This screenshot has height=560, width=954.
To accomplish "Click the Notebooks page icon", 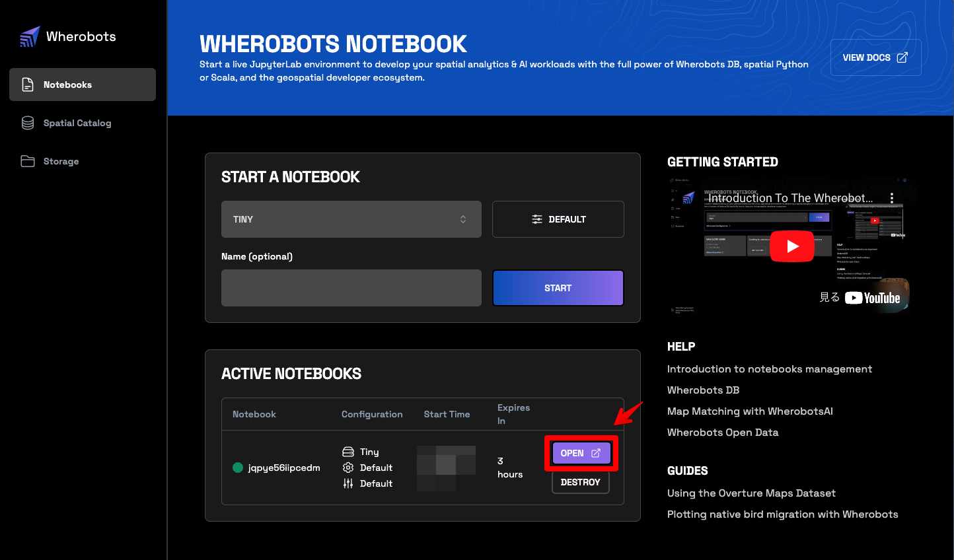I will [x=28, y=85].
